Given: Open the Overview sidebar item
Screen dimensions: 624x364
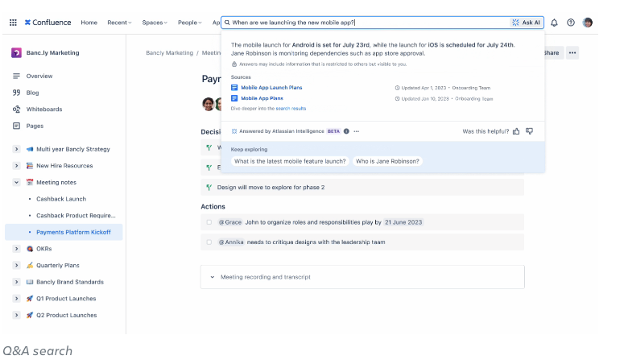Looking at the screenshot, I should (x=39, y=76).
